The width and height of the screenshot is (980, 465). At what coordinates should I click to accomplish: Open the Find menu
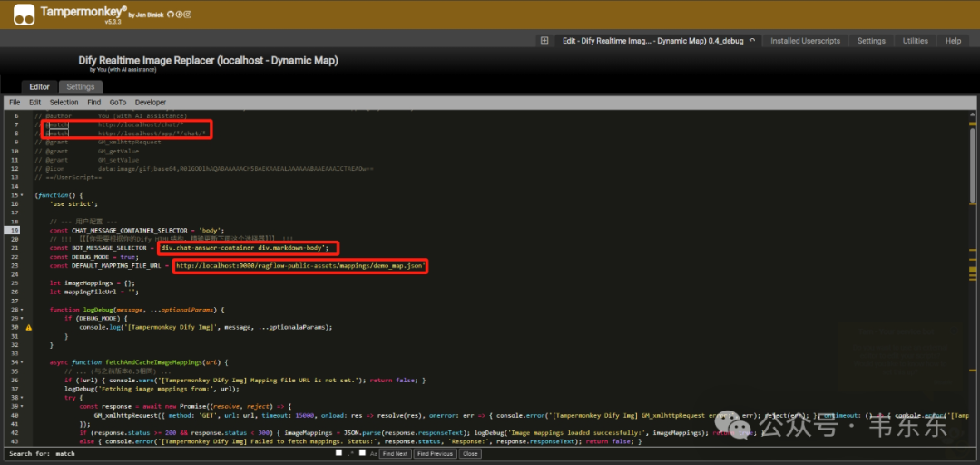point(93,102)
